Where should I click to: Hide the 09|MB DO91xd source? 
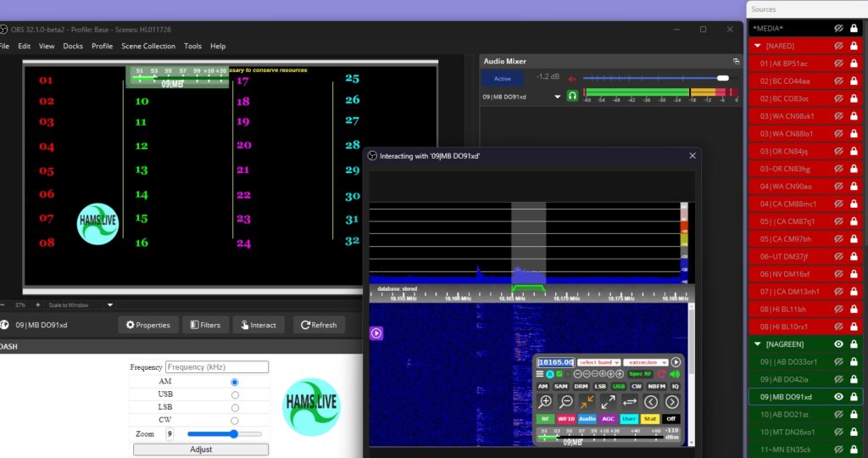[837, 397]
